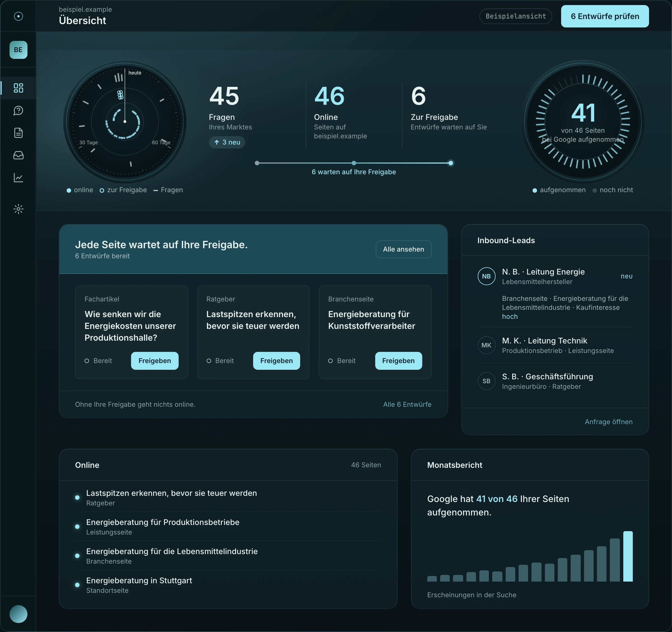672x632 pixels.
Task: Click the end point of the Freigabe progress line
Action: tap(451, 163)
